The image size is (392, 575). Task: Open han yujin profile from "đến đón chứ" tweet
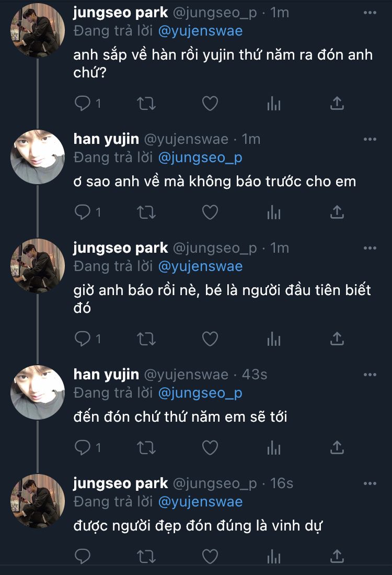[106, 375]
